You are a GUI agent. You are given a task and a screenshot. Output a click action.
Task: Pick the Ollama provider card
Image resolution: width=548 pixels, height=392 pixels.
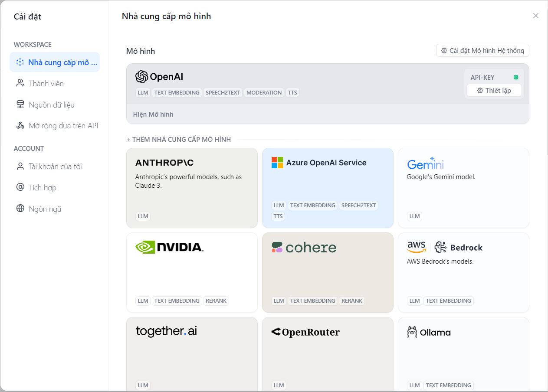click(463, 353)
